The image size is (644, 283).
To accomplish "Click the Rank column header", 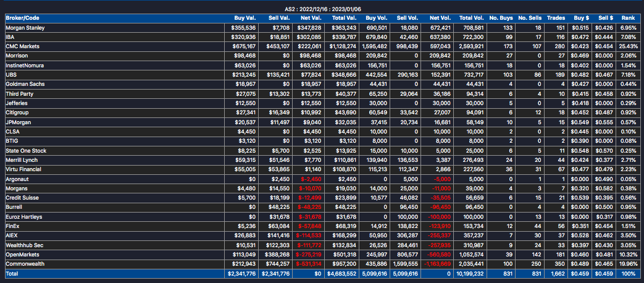I will tap(628, 19).
